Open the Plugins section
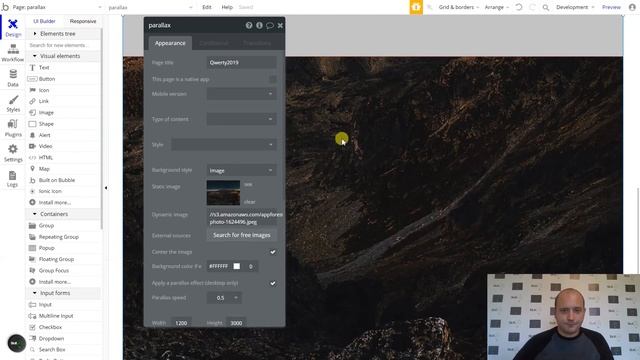 pyautogui.click(x=13, y=128)
